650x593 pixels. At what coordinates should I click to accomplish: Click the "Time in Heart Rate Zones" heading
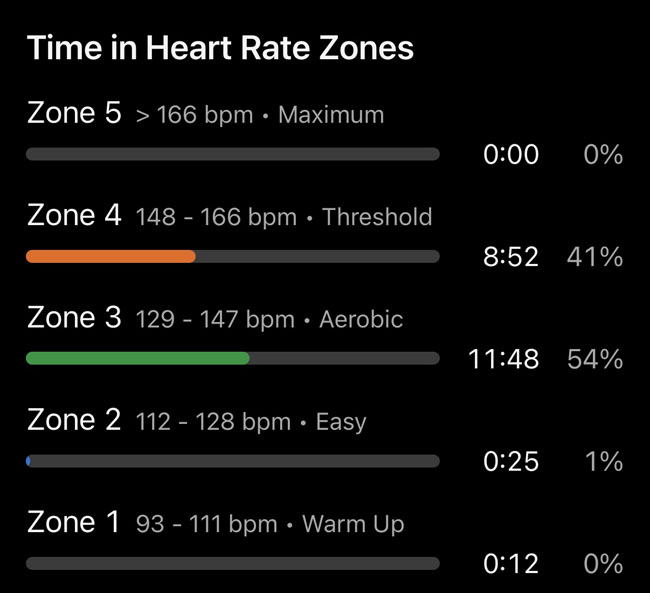pyautogui.click(x=220, y=48)
